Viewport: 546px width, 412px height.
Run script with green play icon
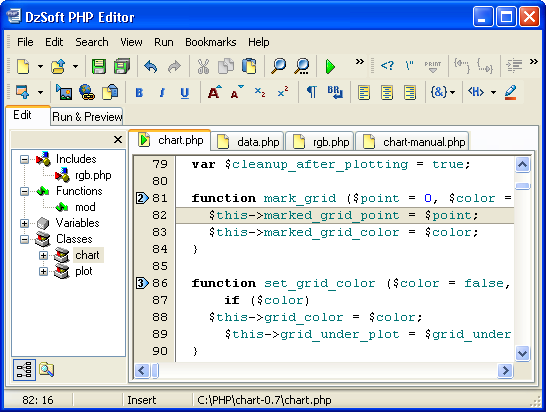[329, 66]
